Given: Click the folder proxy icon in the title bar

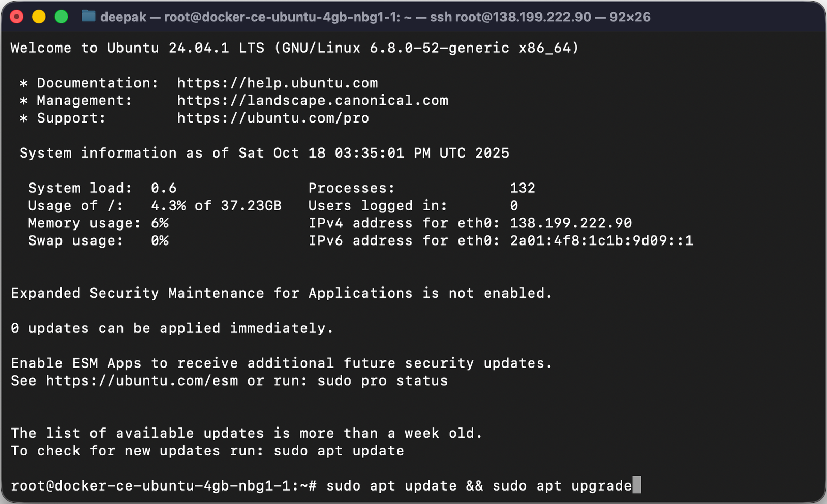Looking at the screenshot, I should [89, 17].
